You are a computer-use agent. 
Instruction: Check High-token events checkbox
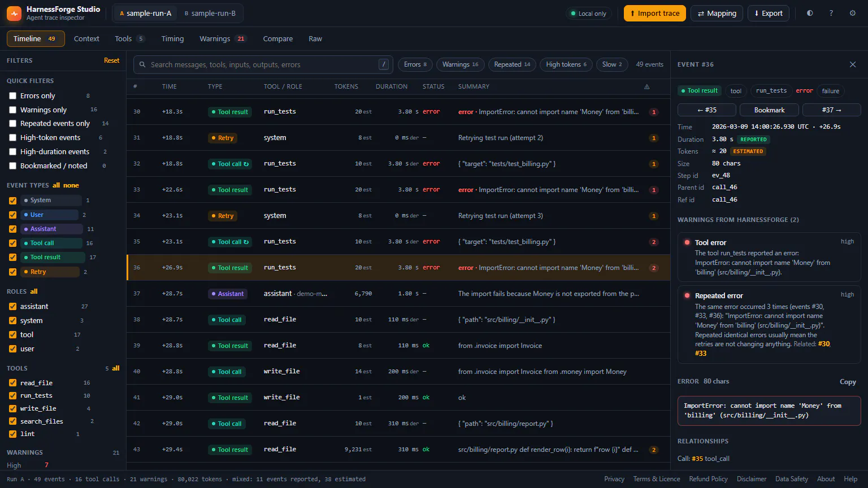12,138
